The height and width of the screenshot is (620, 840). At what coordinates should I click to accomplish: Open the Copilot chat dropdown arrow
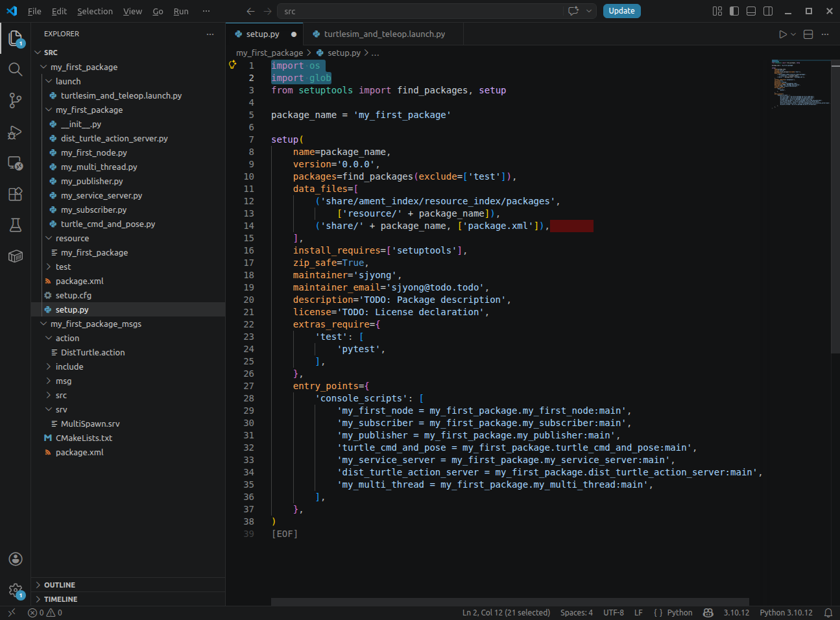point(589,11)
